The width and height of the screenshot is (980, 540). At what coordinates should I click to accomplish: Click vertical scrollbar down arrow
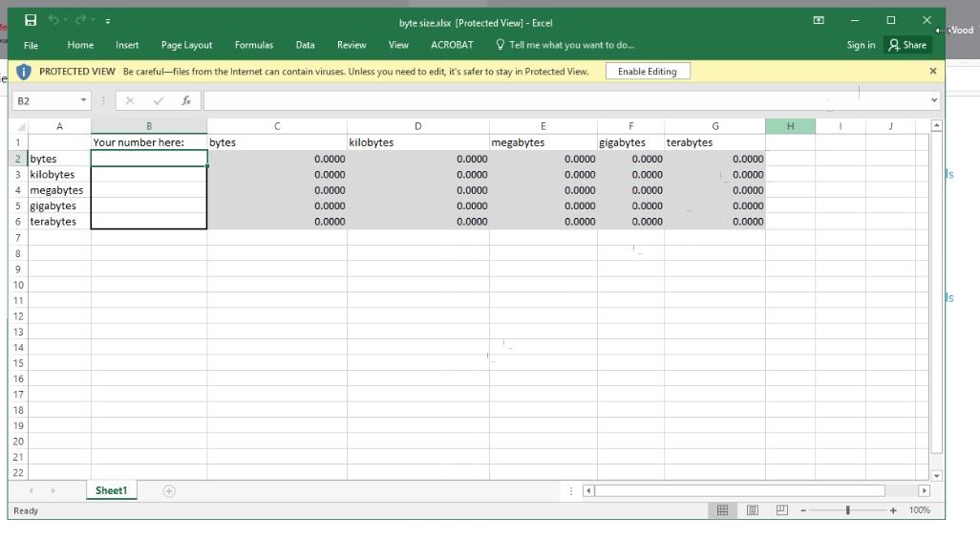click(x=936, y=476)
